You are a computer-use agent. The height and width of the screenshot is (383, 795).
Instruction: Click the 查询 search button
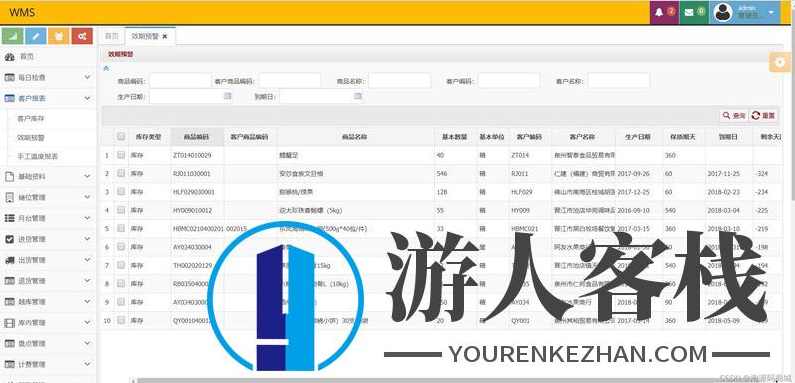[734, 116]
